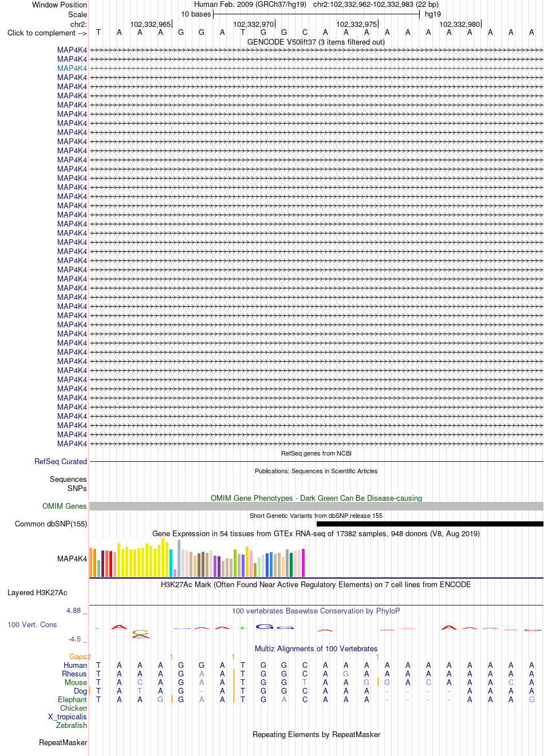Click coordinate label 102,332,970
The height and width of the screenshot is (756, 544).
[x=253, y=24]
